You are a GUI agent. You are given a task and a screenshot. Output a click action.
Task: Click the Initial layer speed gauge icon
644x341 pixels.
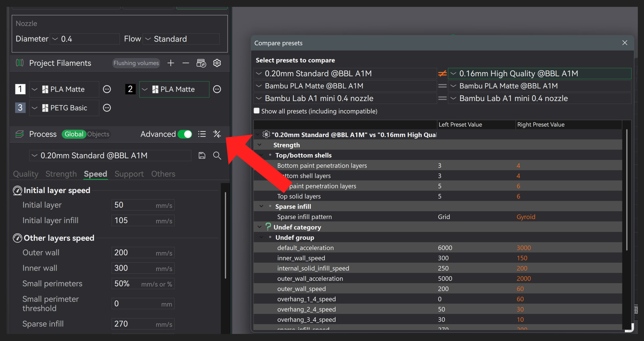(17, 190)
